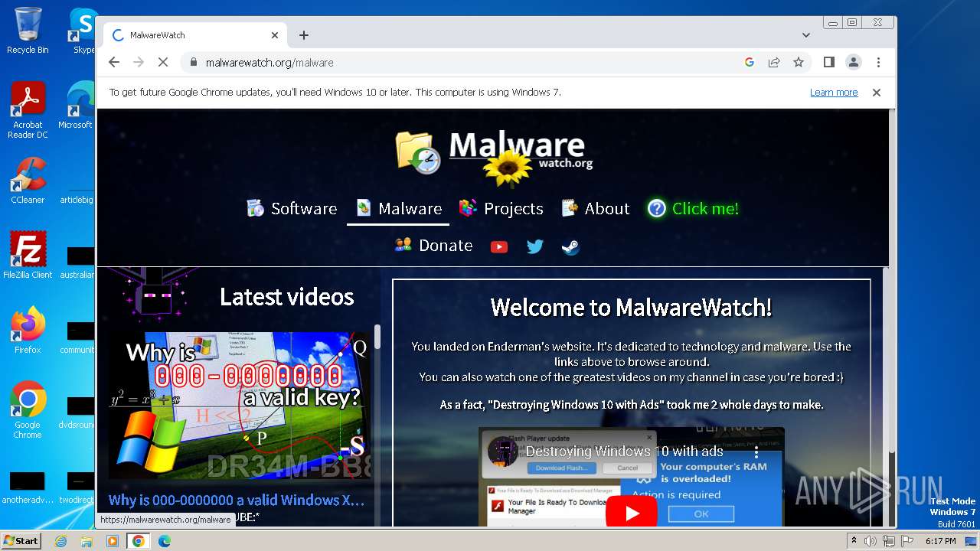Dismiss the Chrome update info bar
The height and width of the screenshot is (551, 980).
(877, 93)
